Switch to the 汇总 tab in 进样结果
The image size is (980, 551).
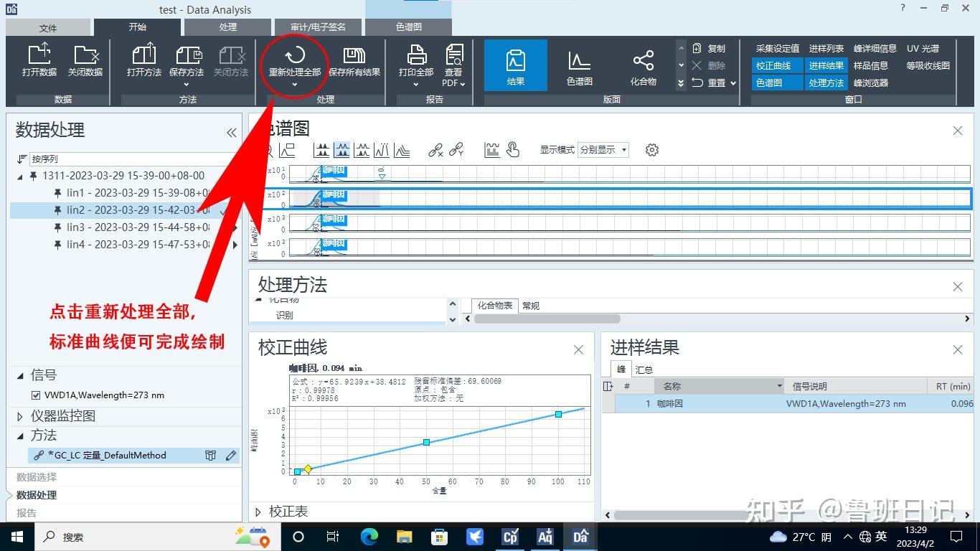pyautogui.click(x=644, y=369)
